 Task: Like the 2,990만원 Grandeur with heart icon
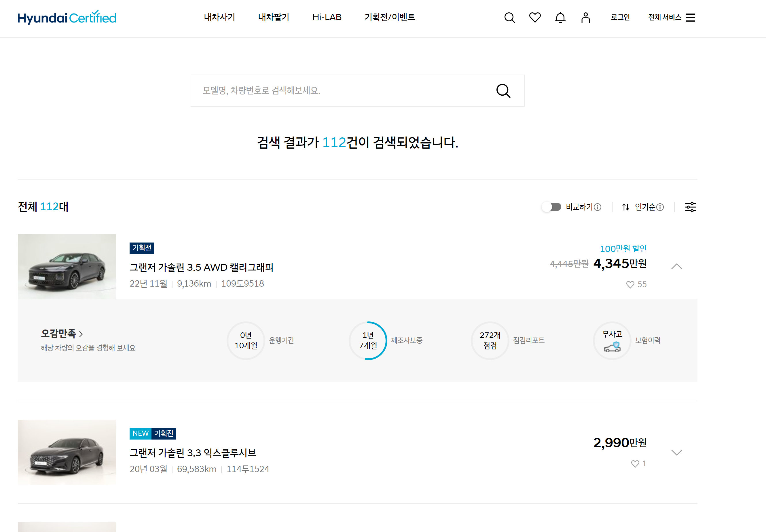coord(635,464)
